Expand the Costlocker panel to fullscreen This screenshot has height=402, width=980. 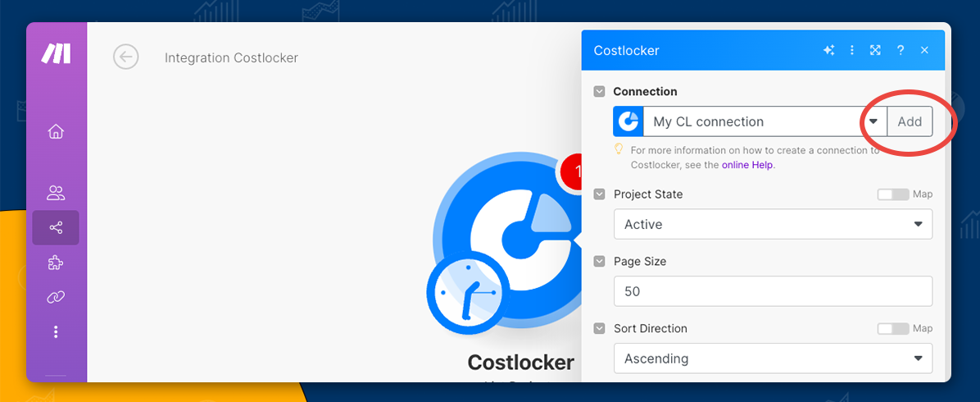point(875,51)
